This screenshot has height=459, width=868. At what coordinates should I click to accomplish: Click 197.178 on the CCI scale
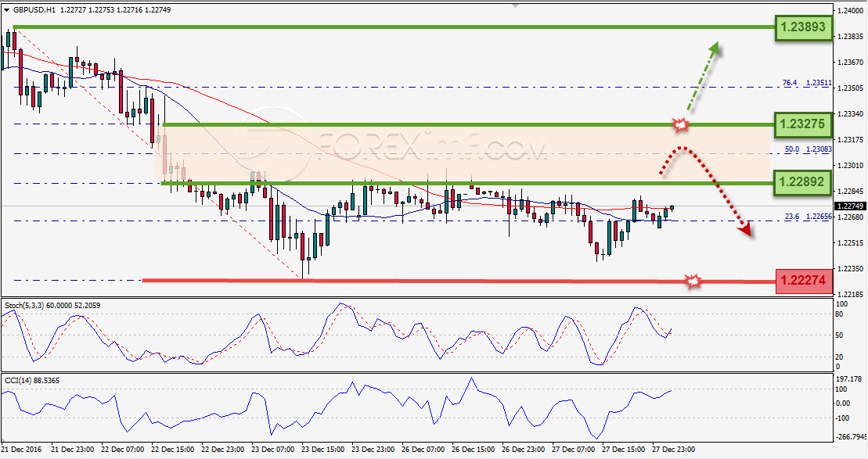[x=850, y=378]
